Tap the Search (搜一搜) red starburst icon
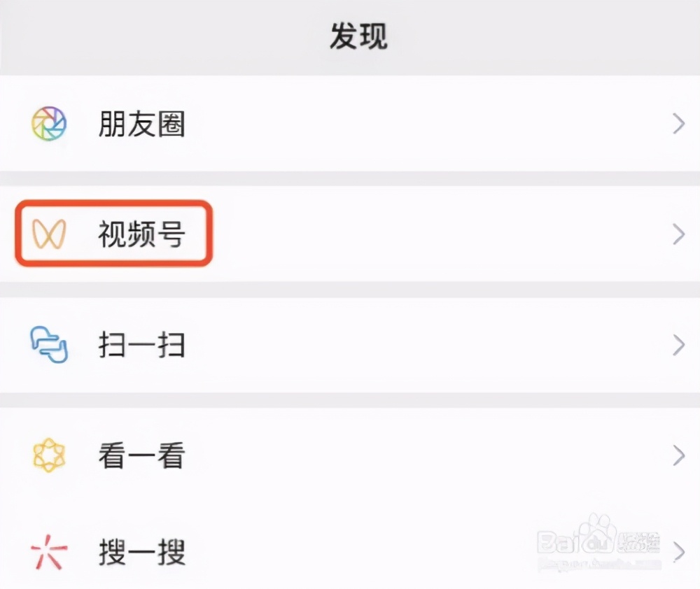The image size is (700, 589). coord(46,553)
